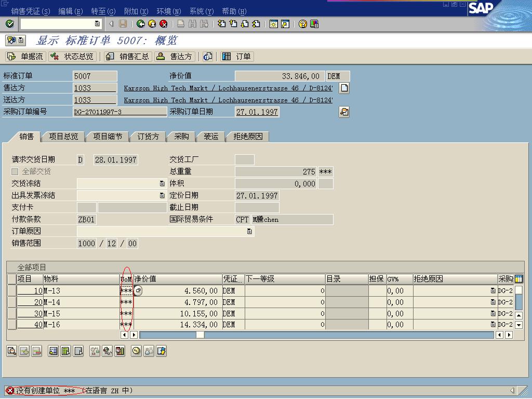
Task: Select row of item 10 using row selector
Action: click(11, 291)
